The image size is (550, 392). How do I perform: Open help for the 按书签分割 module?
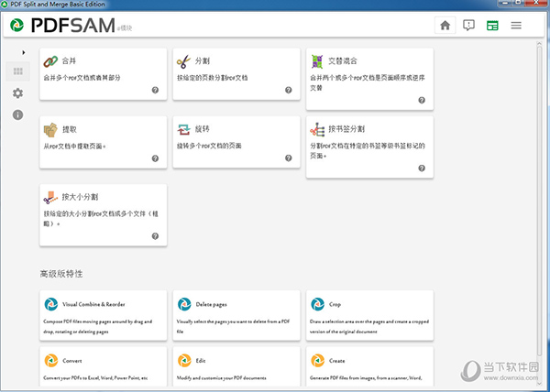[422, 169]
